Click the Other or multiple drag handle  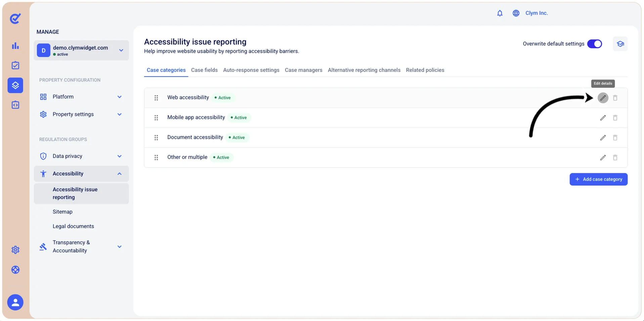pyautogui.click(x=156, y=157)
